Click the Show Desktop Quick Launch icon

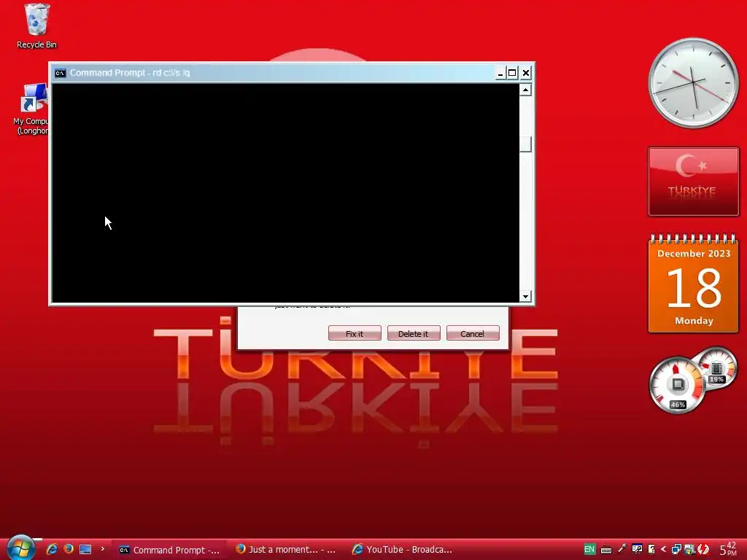[85, 549]
